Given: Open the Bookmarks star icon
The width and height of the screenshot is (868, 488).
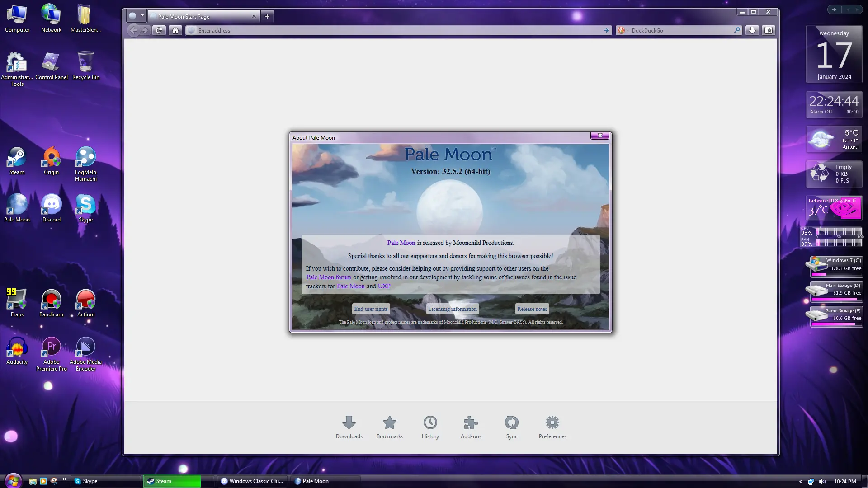Looking at the screenshot, I should coord(390,427).
